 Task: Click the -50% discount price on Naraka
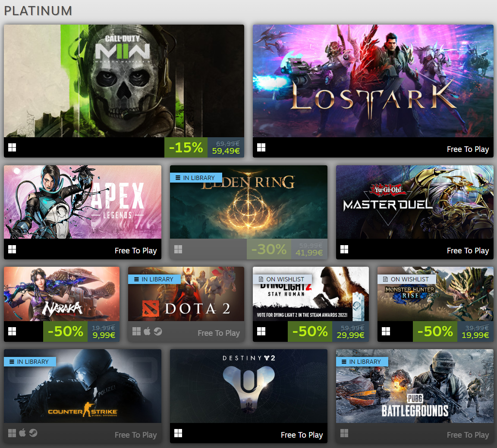point(104,335)
